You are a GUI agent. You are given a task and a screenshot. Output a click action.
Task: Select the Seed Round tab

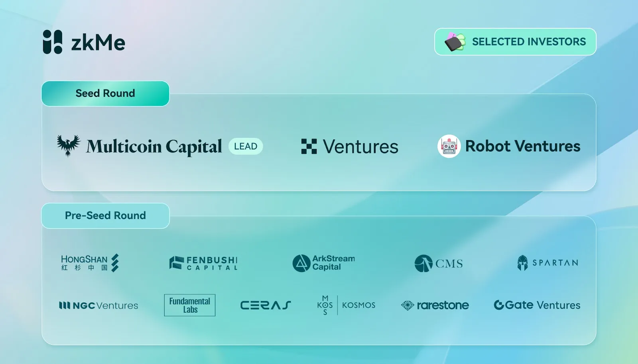(x=106, y=94)
